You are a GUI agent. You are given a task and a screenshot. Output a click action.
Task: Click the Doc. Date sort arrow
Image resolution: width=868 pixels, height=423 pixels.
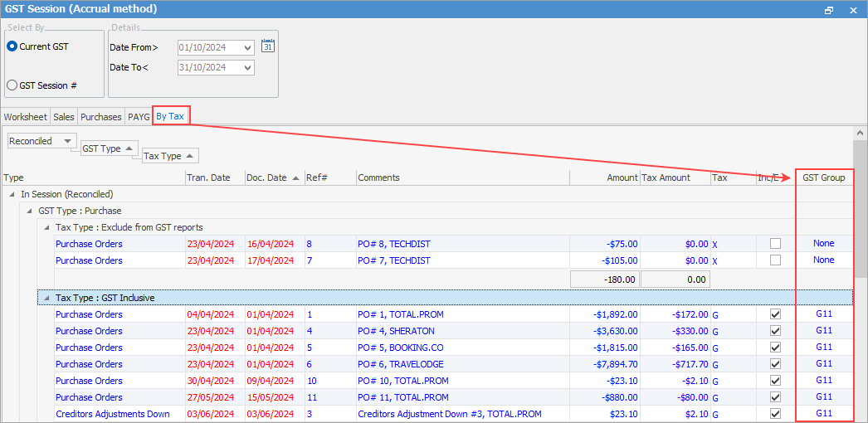296,177
